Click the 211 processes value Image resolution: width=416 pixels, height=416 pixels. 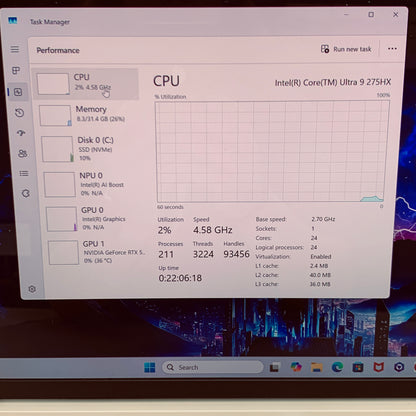coord(166,255)
